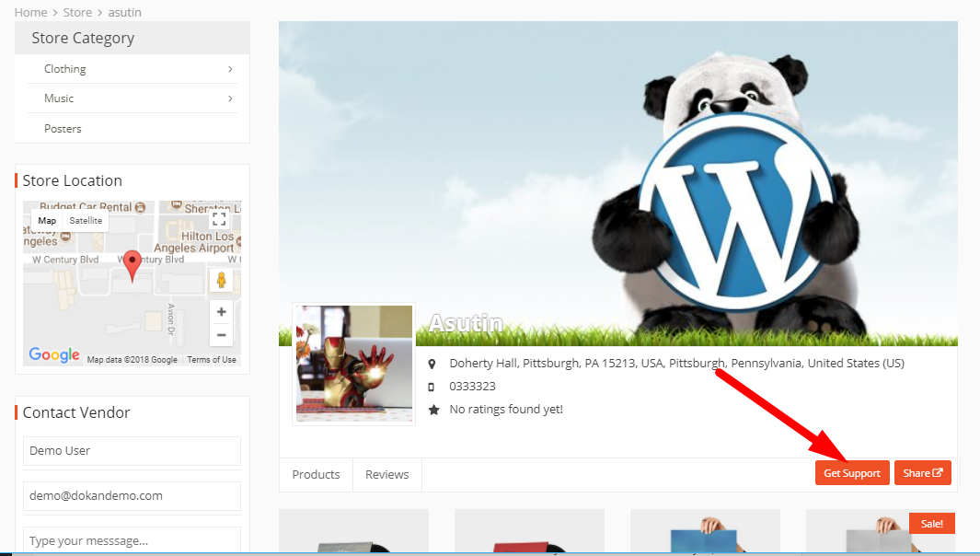Click the Sale! badge on product
This screenshot has width=980, height=556.
click(932, 524)
